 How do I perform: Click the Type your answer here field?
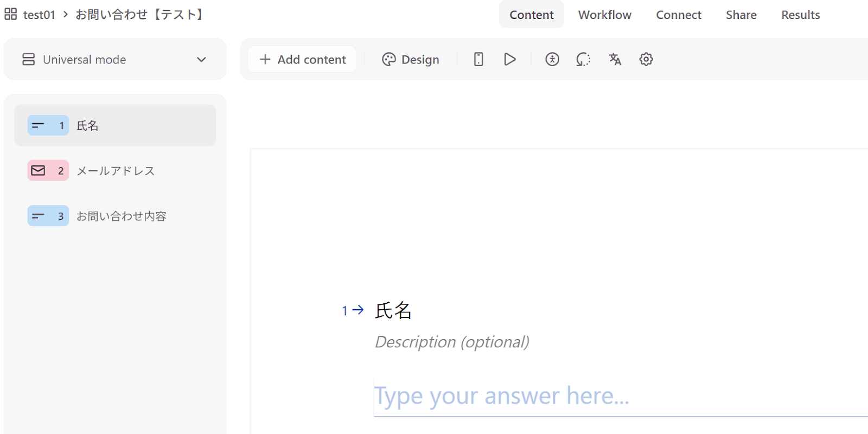[621, 397]
